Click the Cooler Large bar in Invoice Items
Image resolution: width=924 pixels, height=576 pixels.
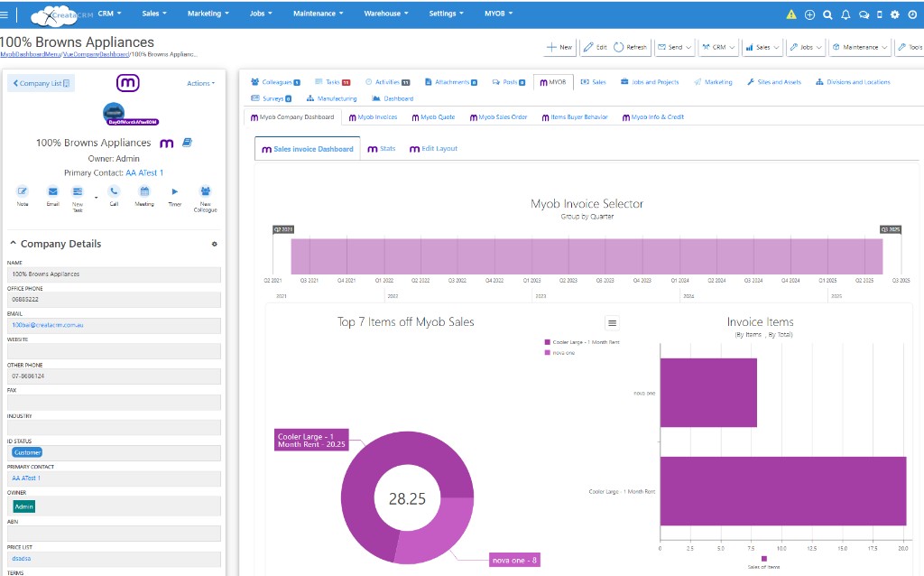point(782,491)
